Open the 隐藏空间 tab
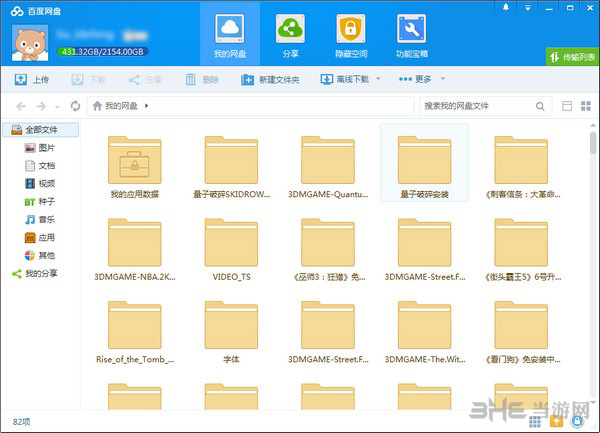This screenshot has height=433, width=600. [351, 36]
